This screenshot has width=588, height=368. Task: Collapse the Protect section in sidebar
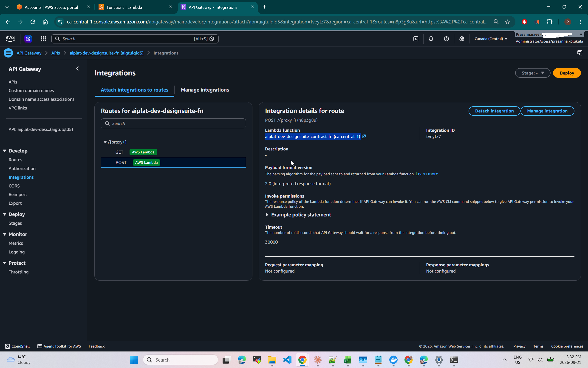5,263
